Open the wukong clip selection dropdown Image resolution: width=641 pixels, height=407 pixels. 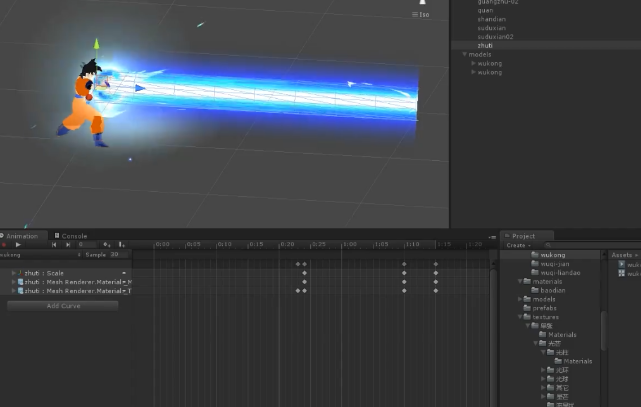(41, 255)
